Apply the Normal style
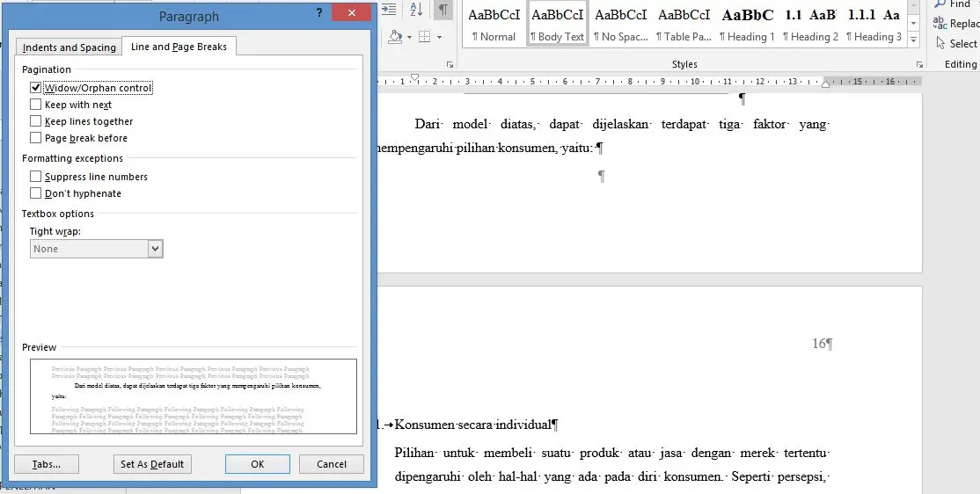 click(494, 24)
